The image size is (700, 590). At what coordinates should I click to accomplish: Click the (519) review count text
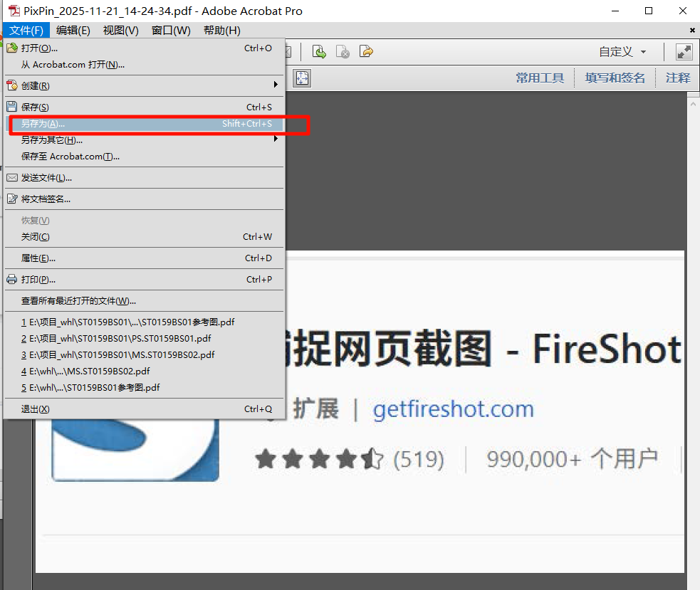418,459
